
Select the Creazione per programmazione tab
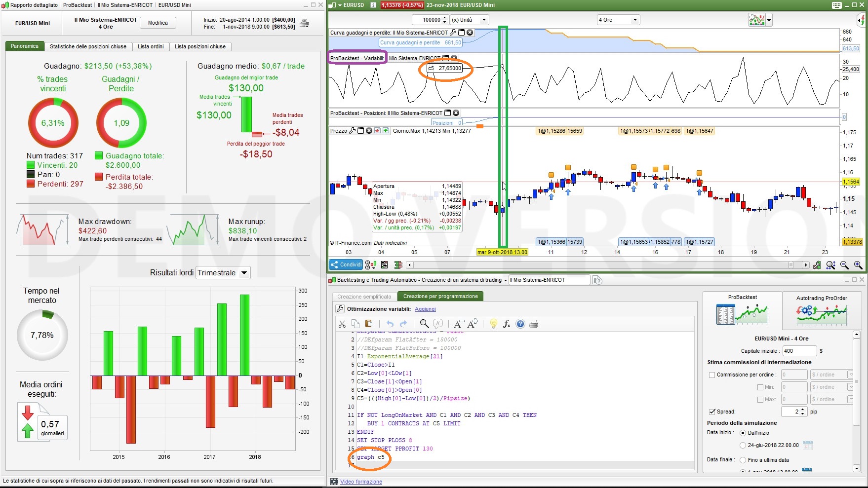(440, 297)
